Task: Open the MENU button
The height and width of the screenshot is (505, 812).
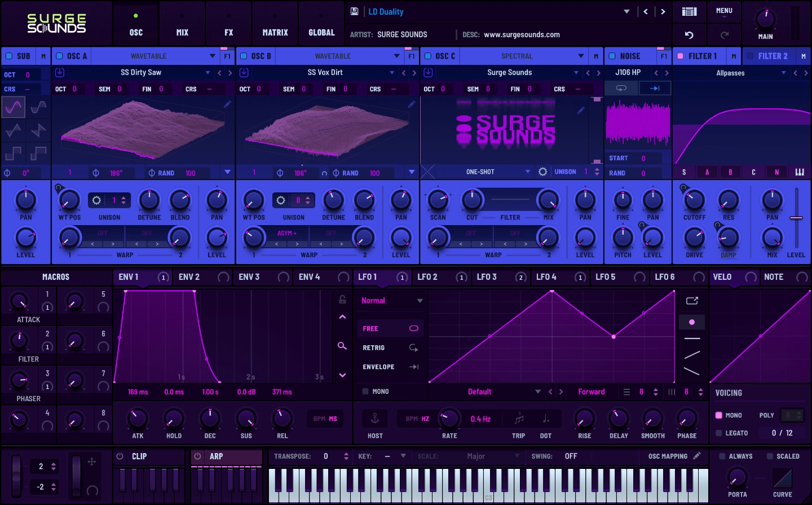Action: [x=724, y=11]
